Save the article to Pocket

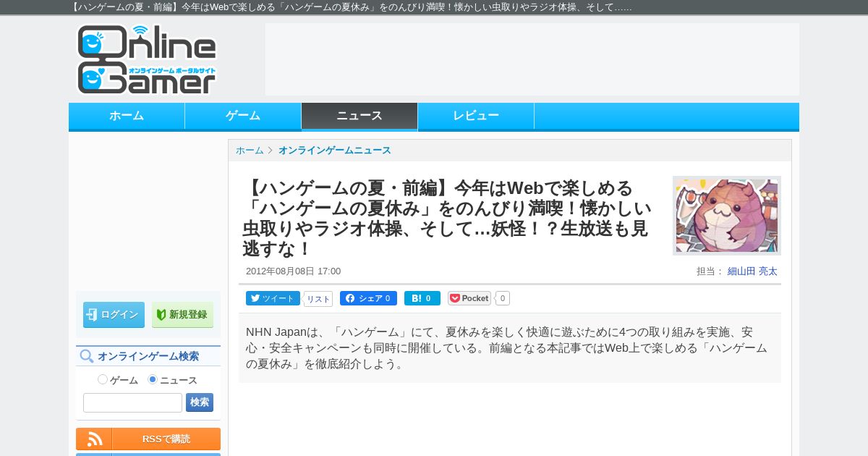point(469,298)
